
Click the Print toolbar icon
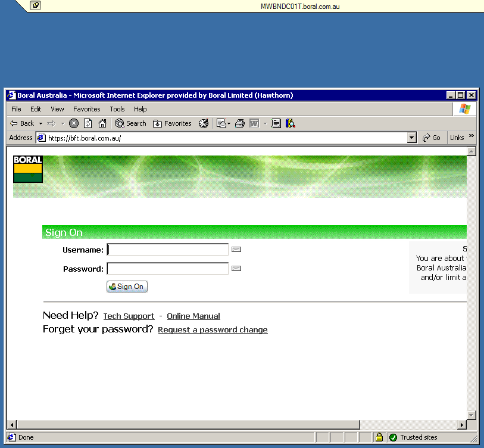tap(239, 123)
